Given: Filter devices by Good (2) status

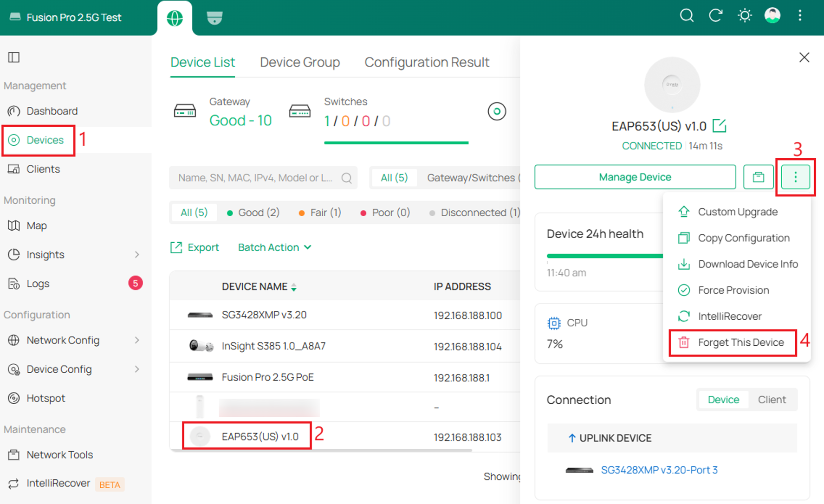Looking at the screenshot, I should pos(253,213).
